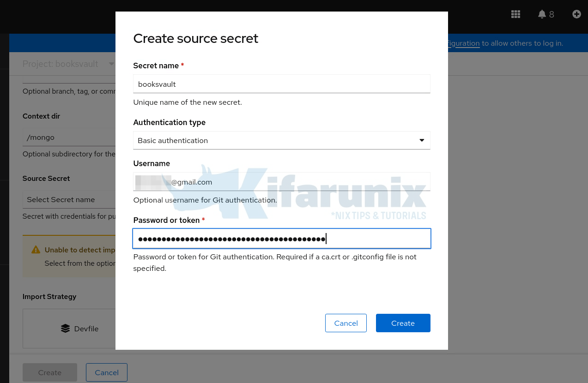Cancel the Create source secret dialog

pos(346,323)
